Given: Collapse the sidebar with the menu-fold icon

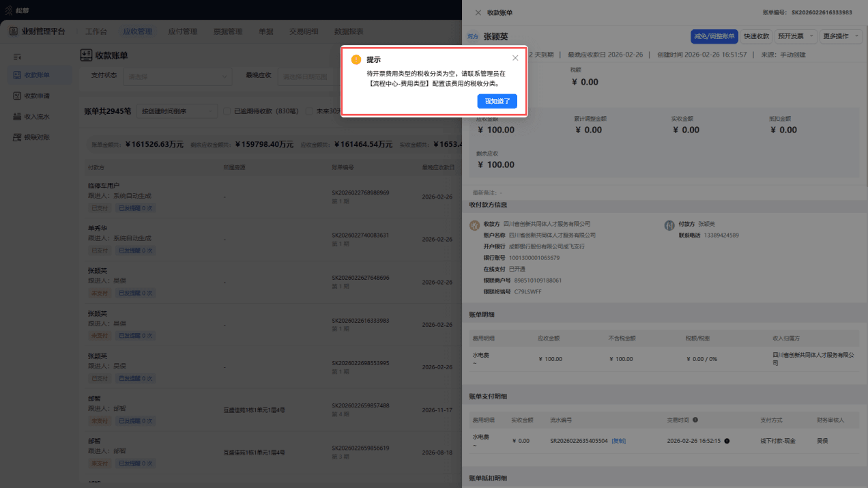Looking at the screenshot, I should pos(18,56).
